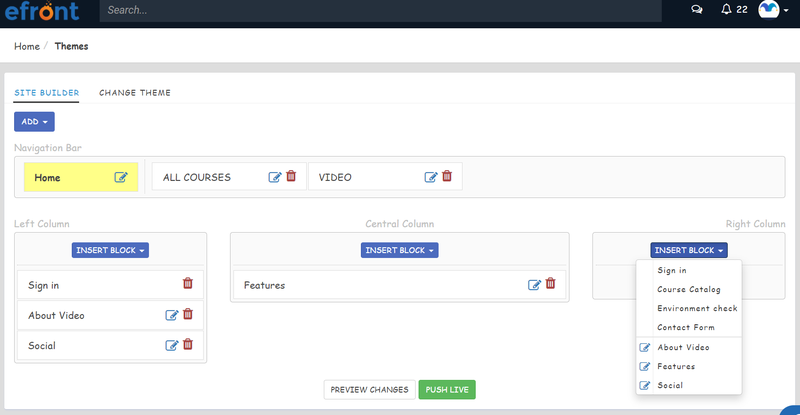Edit the VIDEO navigation item
800x415 pixels.
tap(431, 177)
